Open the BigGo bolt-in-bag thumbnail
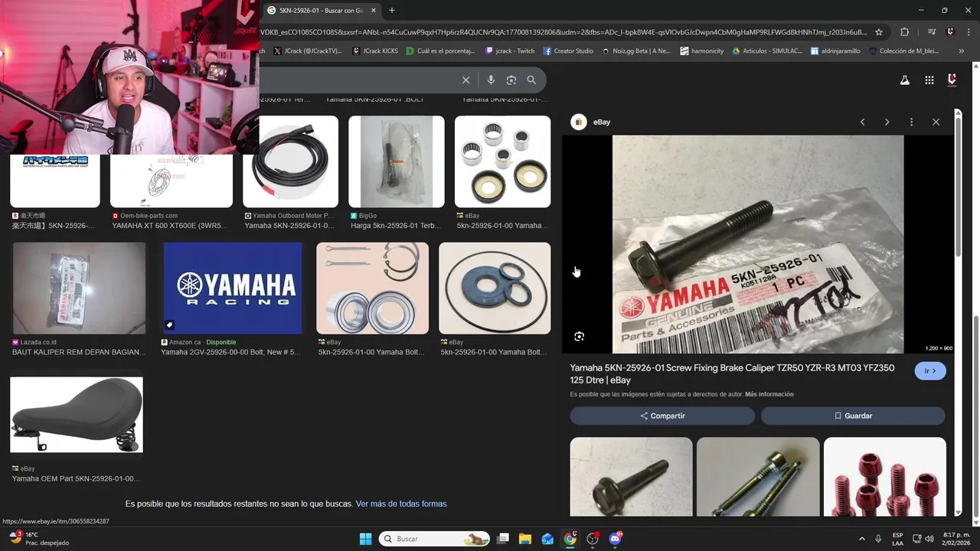The width and height of the screenshot is (980, 551). click(x=397, y=161)
